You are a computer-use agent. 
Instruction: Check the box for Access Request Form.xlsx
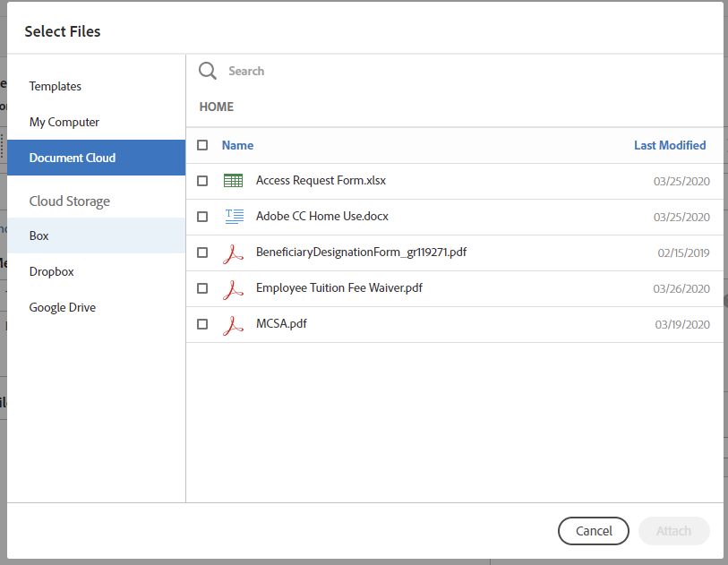[202, 181]
